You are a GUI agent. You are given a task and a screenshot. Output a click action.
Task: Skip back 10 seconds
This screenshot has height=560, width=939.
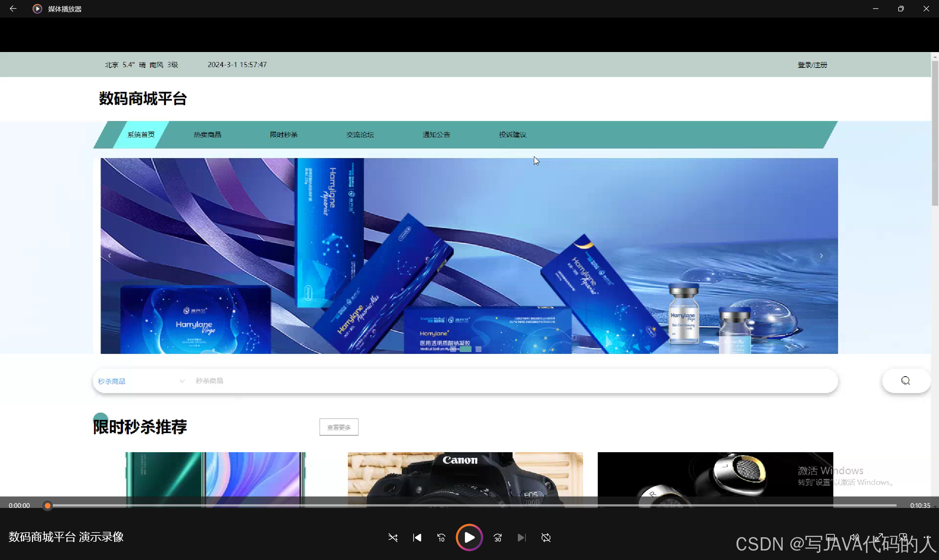pos(441,537)
